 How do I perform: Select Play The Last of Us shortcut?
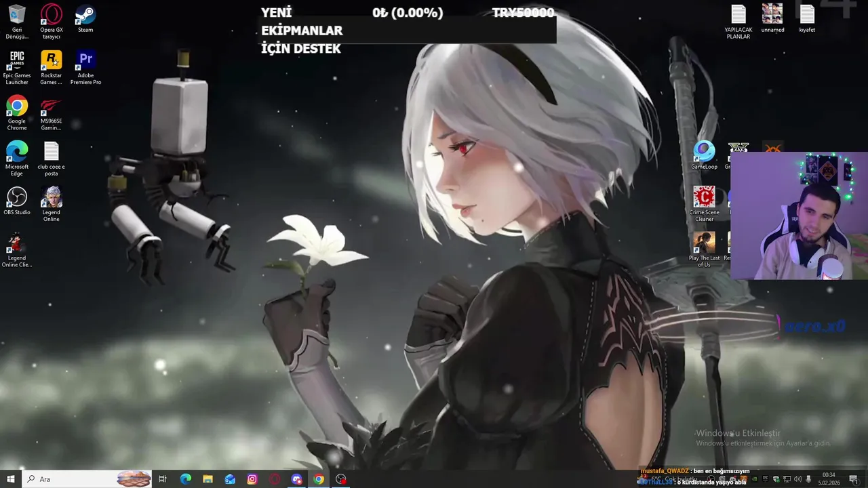point(704,249)
